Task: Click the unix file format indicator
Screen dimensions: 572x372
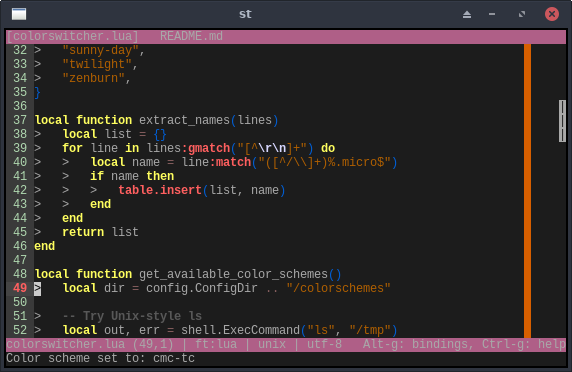Action: pos(272,344)
